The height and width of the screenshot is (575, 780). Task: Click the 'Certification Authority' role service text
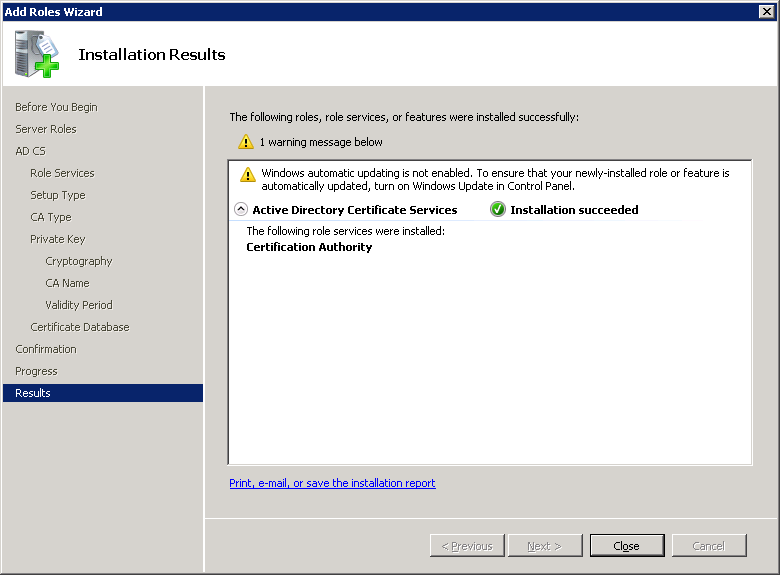coord(309,247)
